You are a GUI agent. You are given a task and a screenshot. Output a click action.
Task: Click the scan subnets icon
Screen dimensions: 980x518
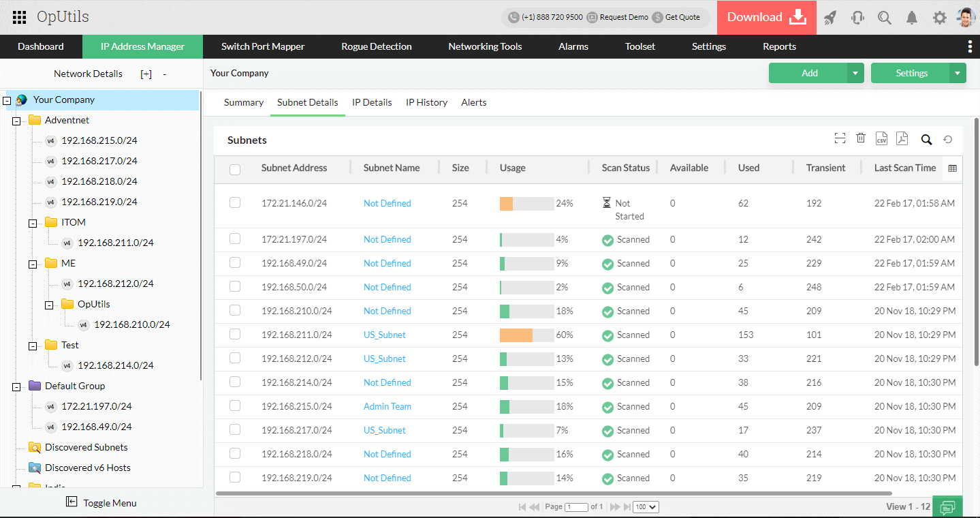(840, 138)
